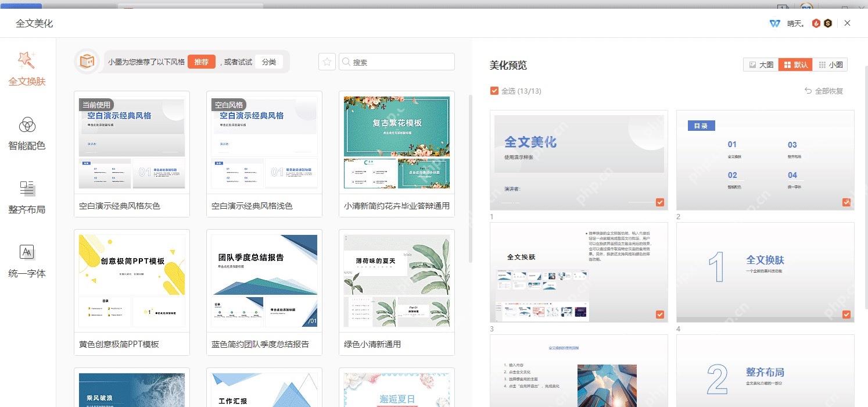Toggle the 全选 (13/13) checkbox

click(494, 91)
